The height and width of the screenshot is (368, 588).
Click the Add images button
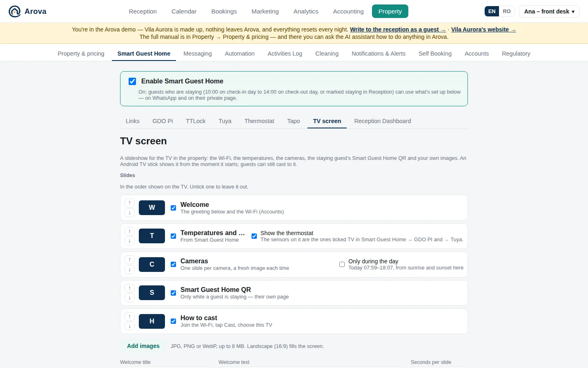point(143,346)
